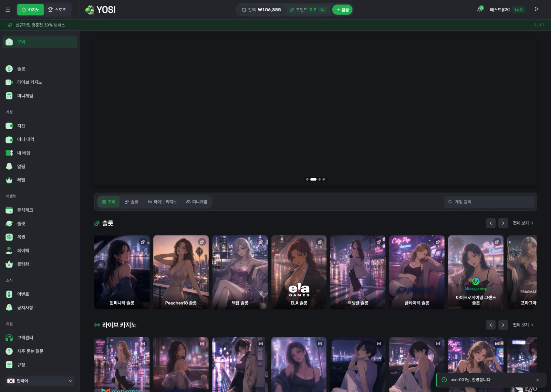
Task: Open the 잭탑 슬롯 game card
Action: [240, 272]
